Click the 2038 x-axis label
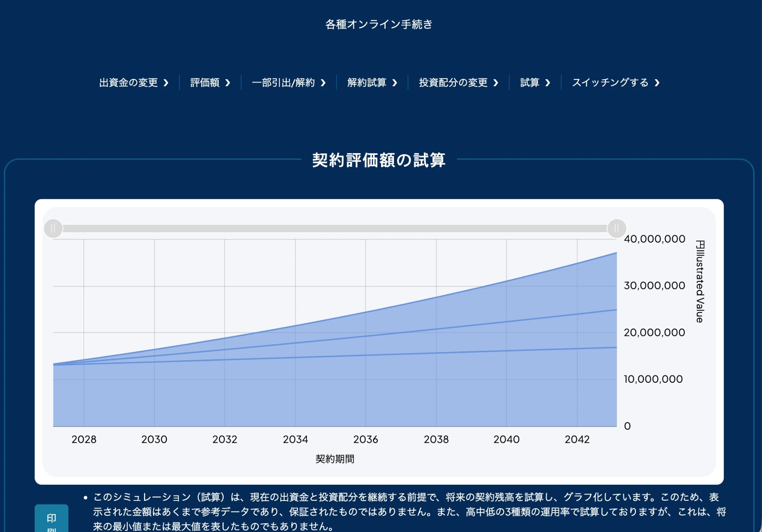The height and width of the screenshot is (532, 762). click(436, 439)
